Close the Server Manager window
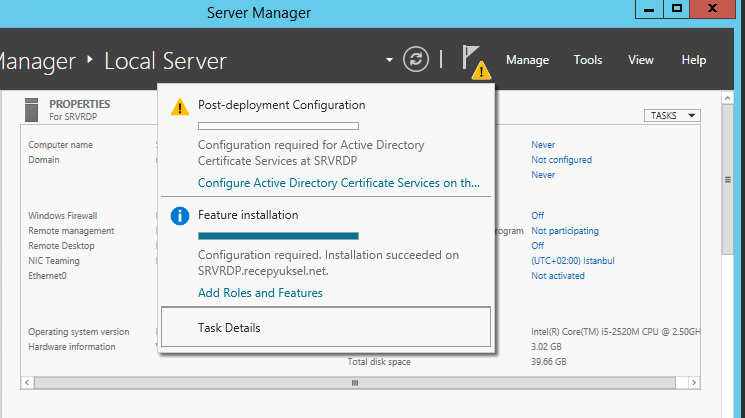The width and height of the screenshot is (745, 418). coord(712,9)
